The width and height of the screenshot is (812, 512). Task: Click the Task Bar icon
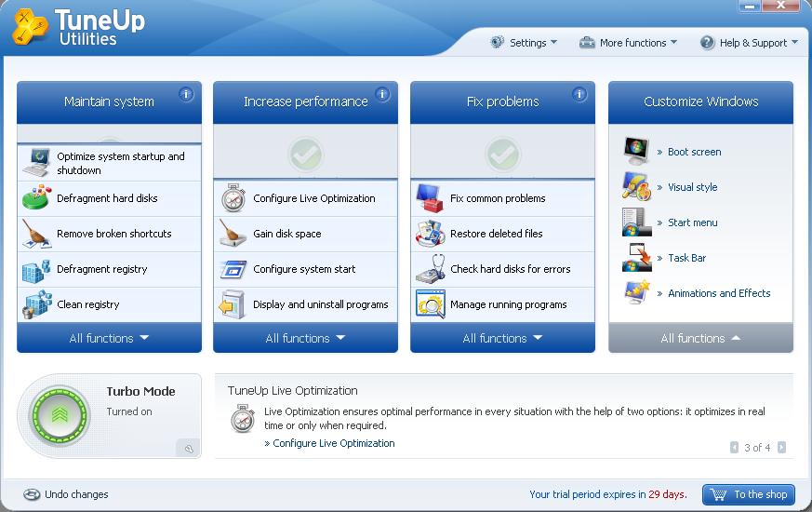coord(636,258)
